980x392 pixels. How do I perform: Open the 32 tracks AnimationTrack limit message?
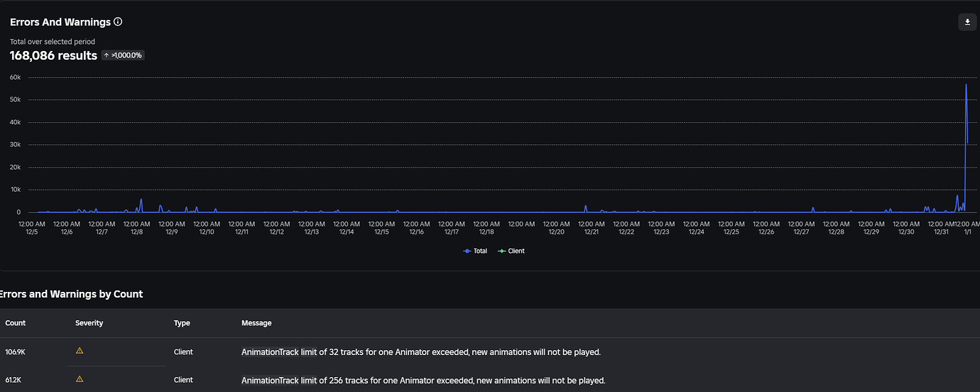[421, 352]
